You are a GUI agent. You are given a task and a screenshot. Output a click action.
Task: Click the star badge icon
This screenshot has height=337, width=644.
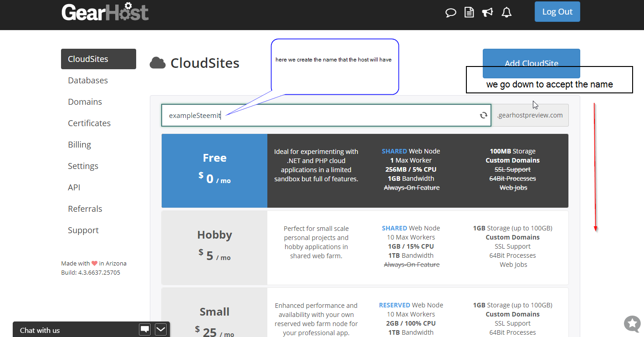632,323
